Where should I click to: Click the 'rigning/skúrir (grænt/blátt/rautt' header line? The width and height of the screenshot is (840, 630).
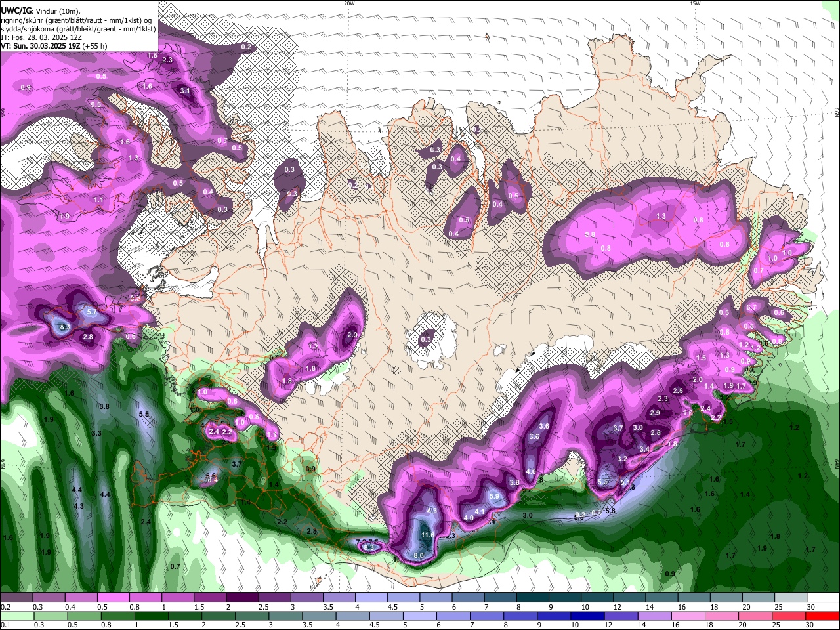click(x=76, y=20)
